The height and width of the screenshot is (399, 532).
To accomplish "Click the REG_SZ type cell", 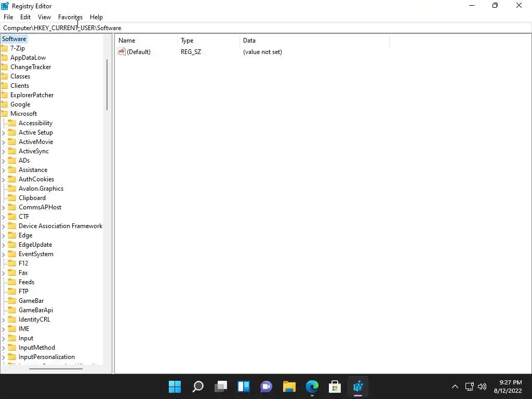I will 191,52.
